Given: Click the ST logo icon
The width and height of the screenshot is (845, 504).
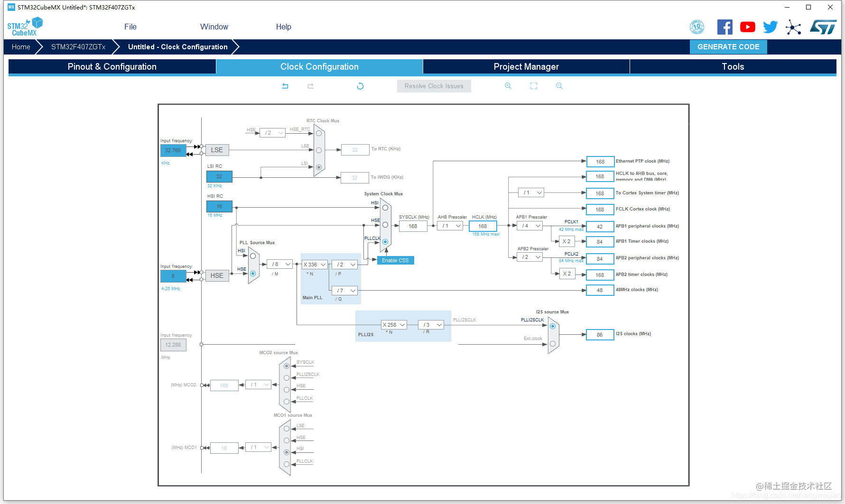Looking at the screenshot, I should (x=824, y=27).
